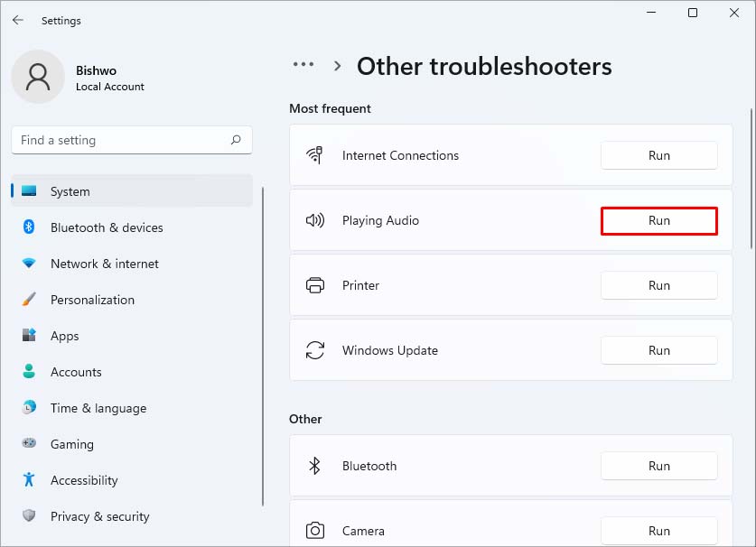Click the Bluetooth troubleshooter icon
The image size is (756, 547).
315,466
